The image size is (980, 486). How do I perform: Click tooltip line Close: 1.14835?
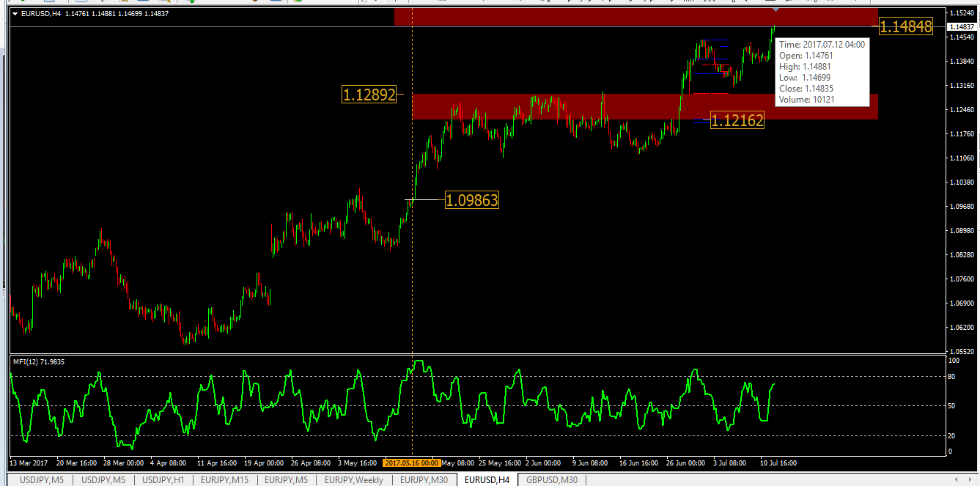[806, 89]
